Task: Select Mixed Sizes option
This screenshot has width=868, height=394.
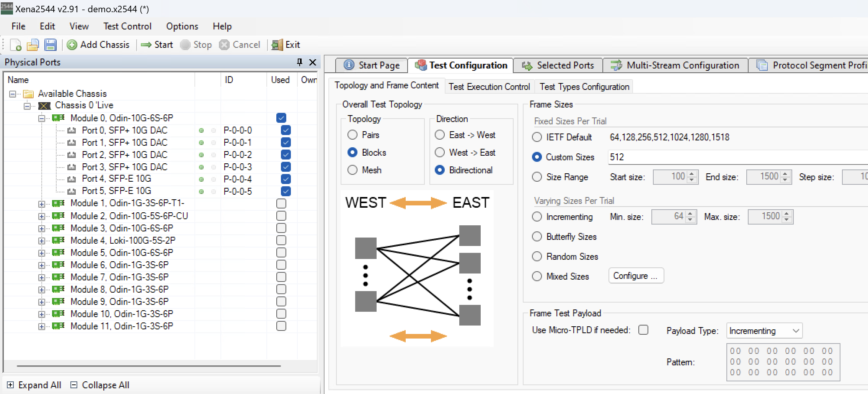Action: point(537,276)
